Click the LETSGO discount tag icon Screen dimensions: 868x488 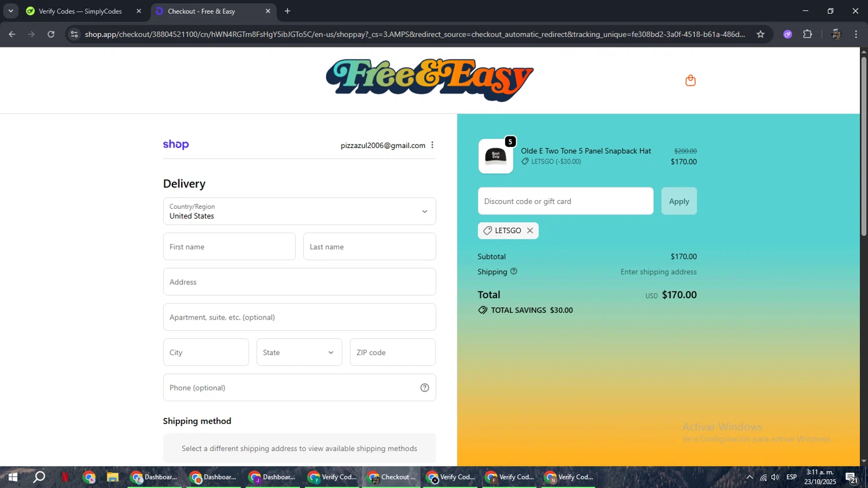click(x=488, y=231)
